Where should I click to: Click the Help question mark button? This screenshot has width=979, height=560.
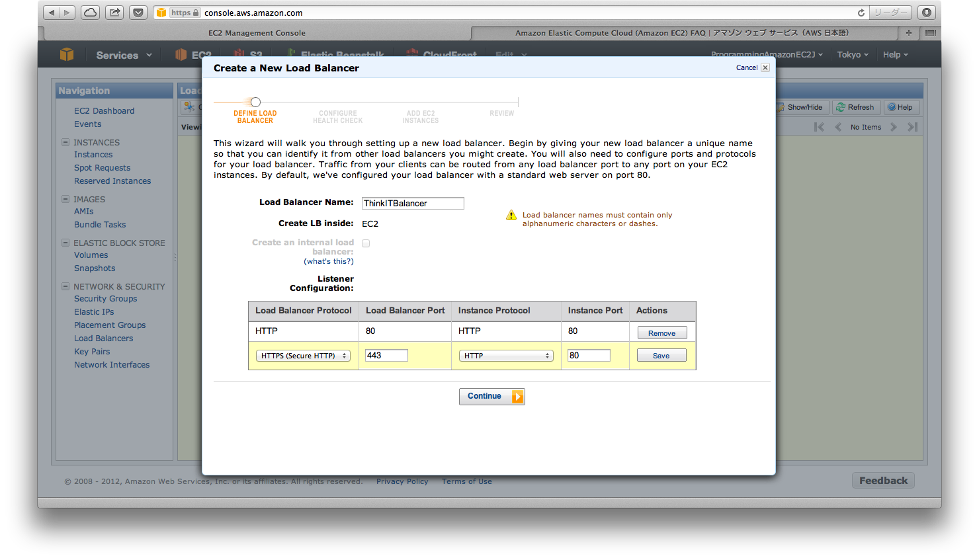tap(901, 107)
